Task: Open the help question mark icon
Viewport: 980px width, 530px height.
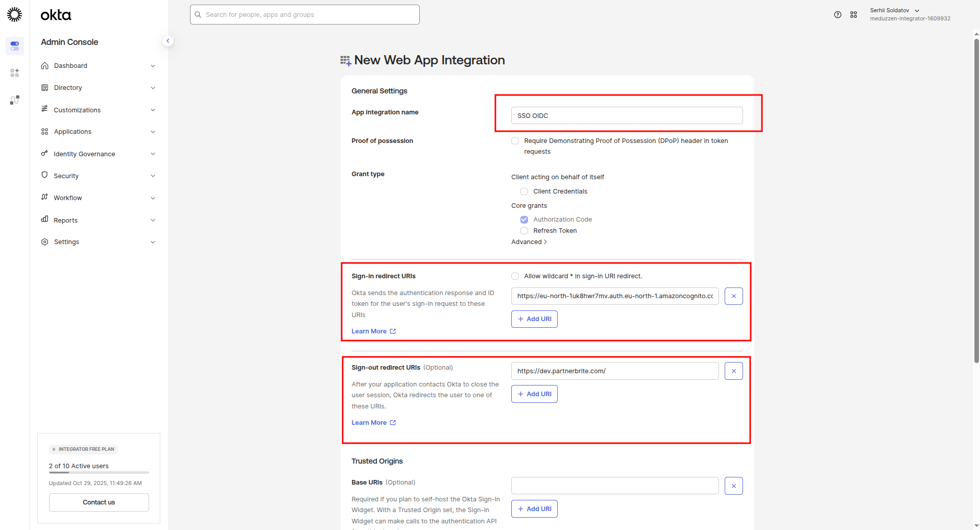Action: (838, 15)
